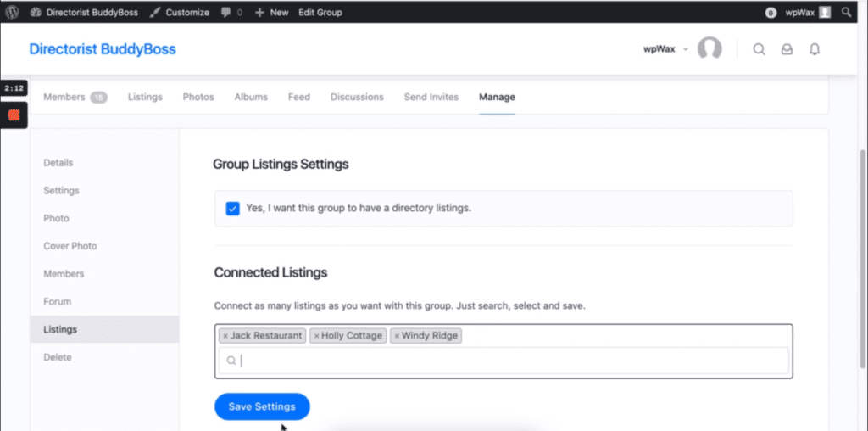868x431 pixels.
Task: Open Customize in the admin bar
Action: coord(180,12)
